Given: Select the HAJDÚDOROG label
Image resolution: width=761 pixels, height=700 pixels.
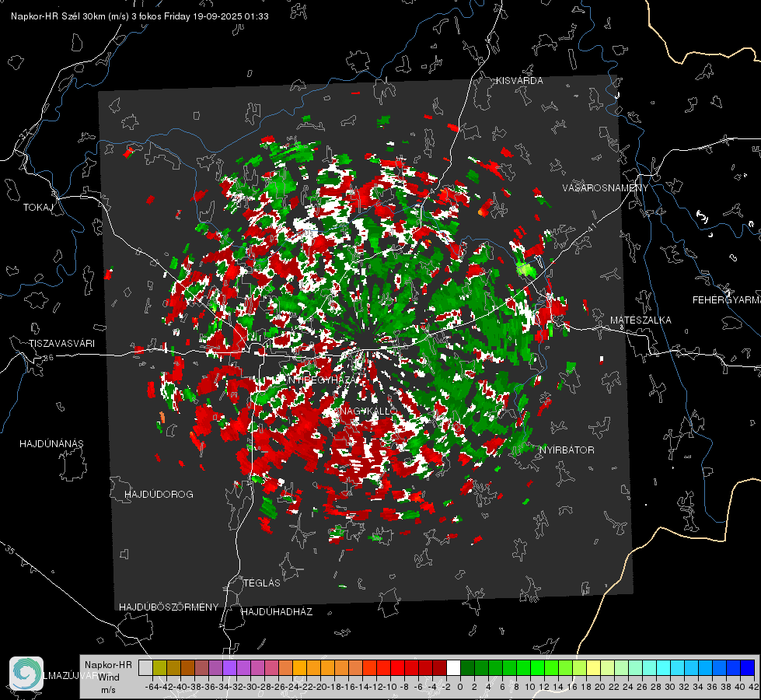Looking at the screenshot, I should (x=159, y=495).
